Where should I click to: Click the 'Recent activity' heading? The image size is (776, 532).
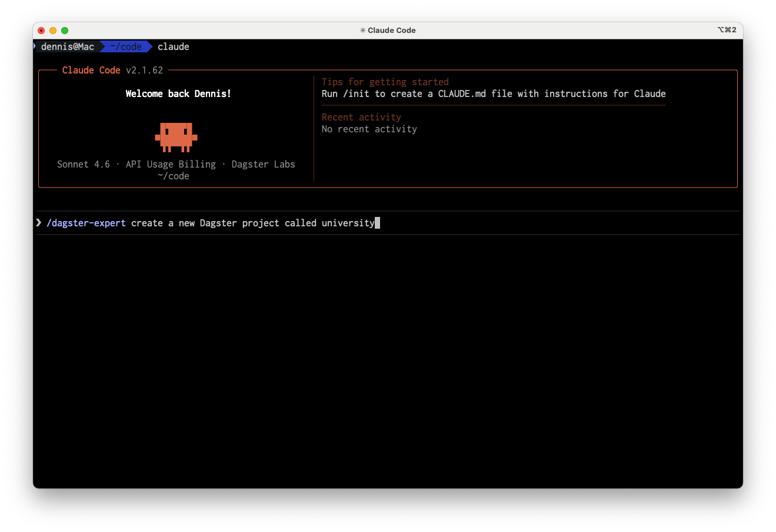coord(361,117)
